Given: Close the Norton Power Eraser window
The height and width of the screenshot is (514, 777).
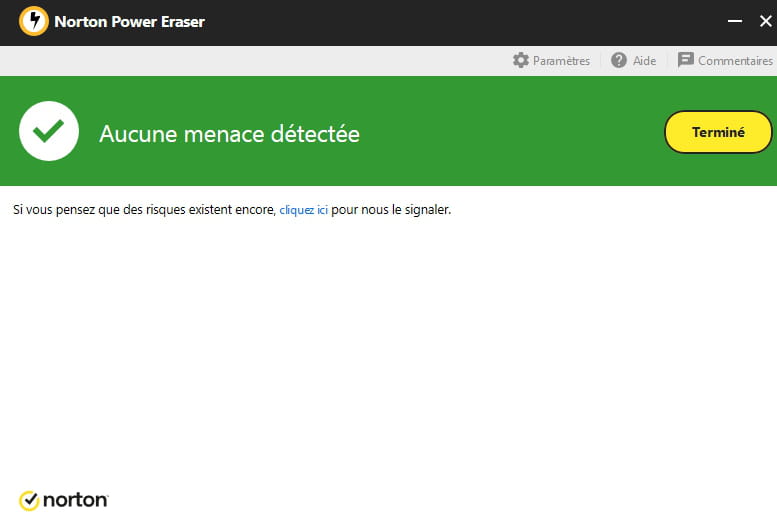Looking at the screenshot, I should point(766,21).
